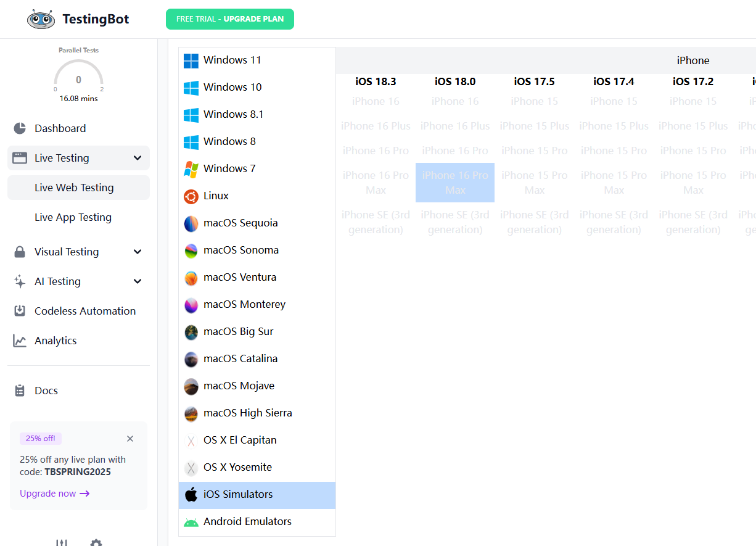Click the macOS Mojave icon
The width and height of the screenshot is (756, 546).
tap(191, 386)
